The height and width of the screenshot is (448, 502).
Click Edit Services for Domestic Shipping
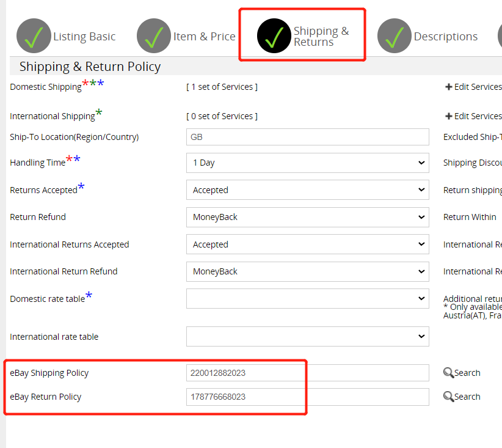(x=478, y=87)
